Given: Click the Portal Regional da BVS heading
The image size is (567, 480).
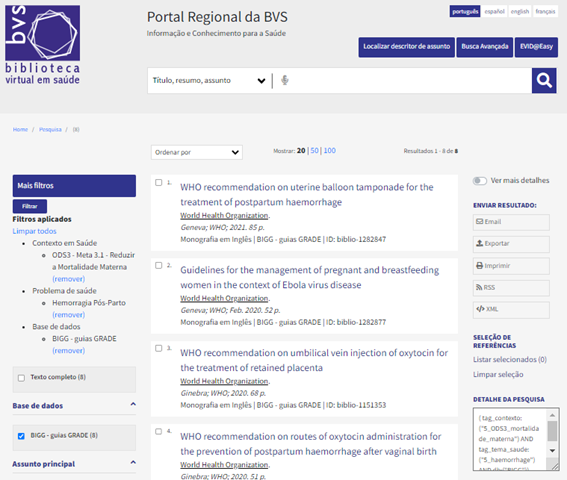Looking at the screenshot, I should point(217,17).
